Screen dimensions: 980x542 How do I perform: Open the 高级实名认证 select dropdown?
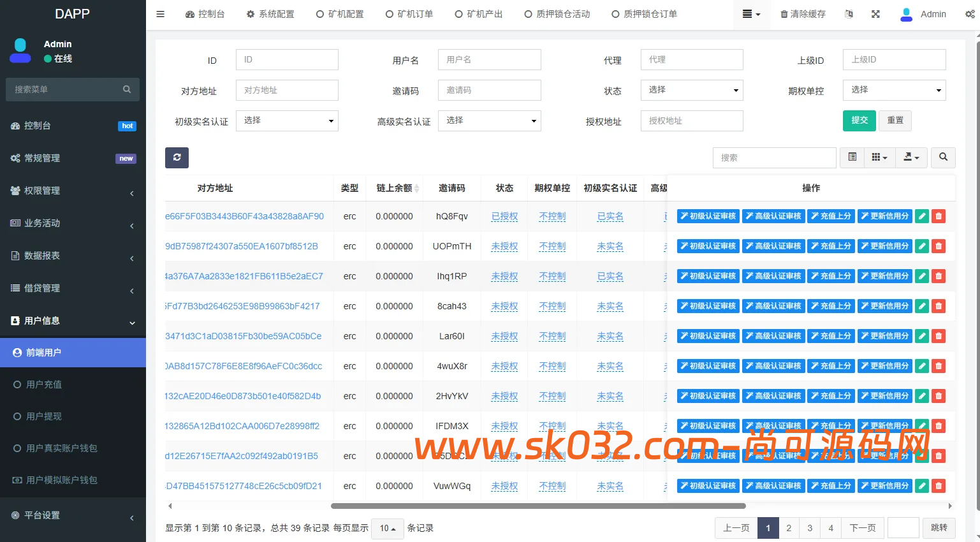[x=490, y=121]
